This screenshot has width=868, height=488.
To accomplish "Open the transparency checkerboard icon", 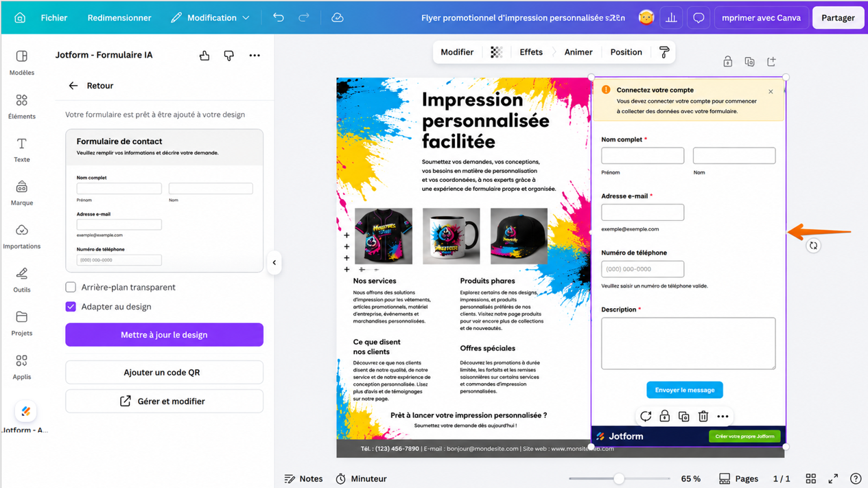I will coord(496,52).
